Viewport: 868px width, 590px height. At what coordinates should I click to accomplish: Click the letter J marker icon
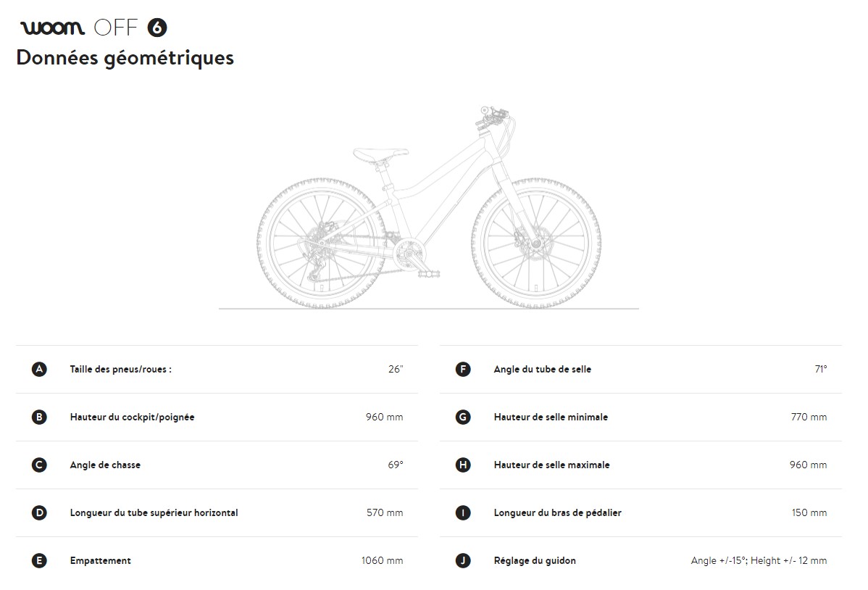pos(463,560)
